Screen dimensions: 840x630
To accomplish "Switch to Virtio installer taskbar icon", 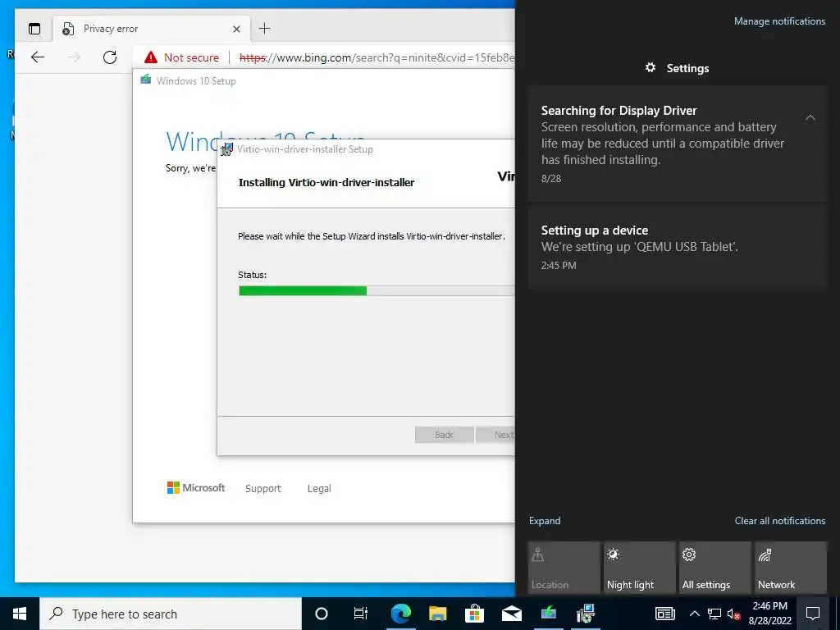I will tap(586, 614).
